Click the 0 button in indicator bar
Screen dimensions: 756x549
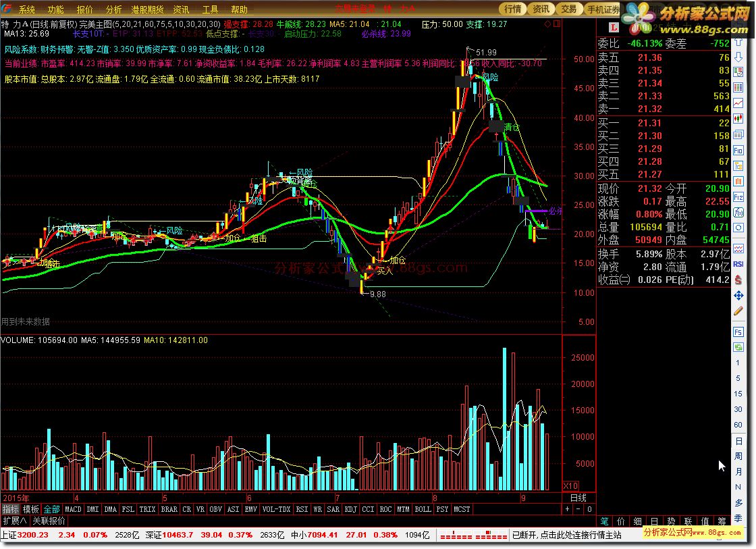pos(589,509)
